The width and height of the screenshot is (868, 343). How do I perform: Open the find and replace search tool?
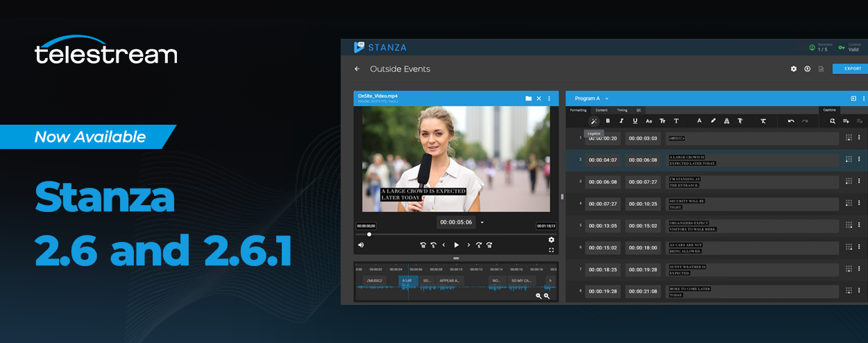832,121
